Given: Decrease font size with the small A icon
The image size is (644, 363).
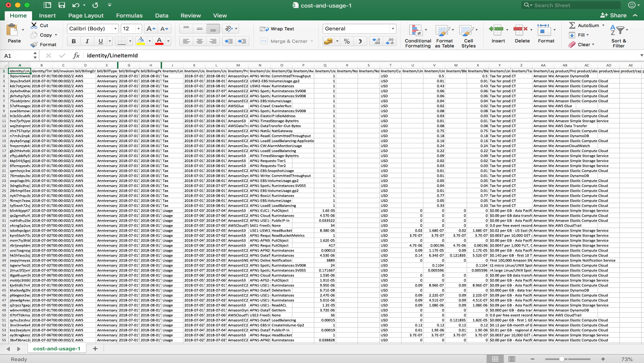Looking at the screenshot, I should pyautogui.click(x=164, y=29).
